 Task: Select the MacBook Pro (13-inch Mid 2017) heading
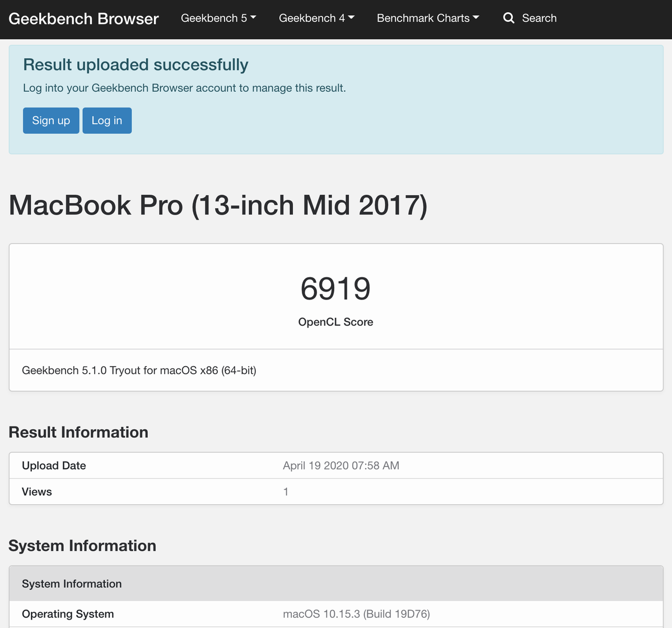click(x=218, y=205)
